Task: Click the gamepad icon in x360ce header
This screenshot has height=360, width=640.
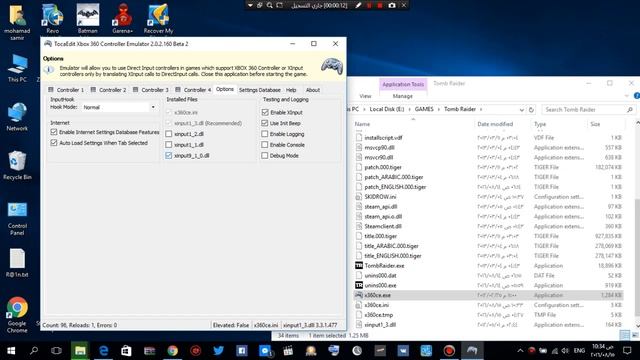Action: pos(332,66)
